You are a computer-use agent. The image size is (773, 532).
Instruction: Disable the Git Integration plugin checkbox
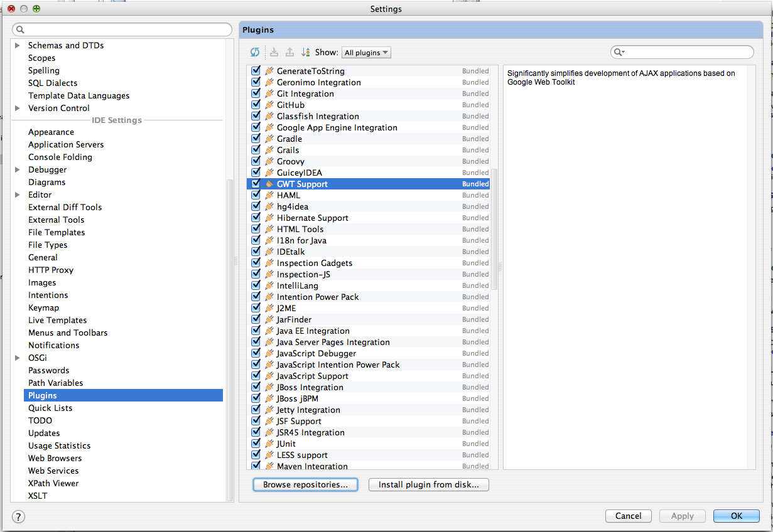pyautogui.click(x=256, y=93)
